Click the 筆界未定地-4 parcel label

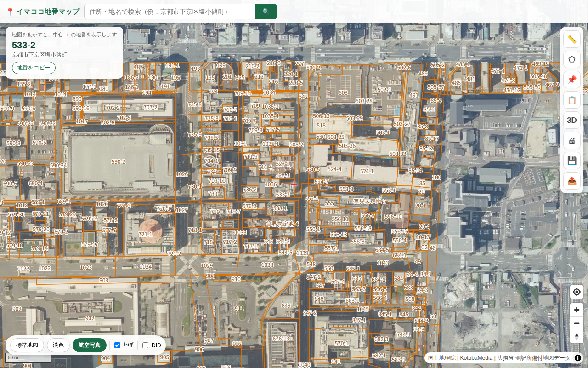pos(282,224)
